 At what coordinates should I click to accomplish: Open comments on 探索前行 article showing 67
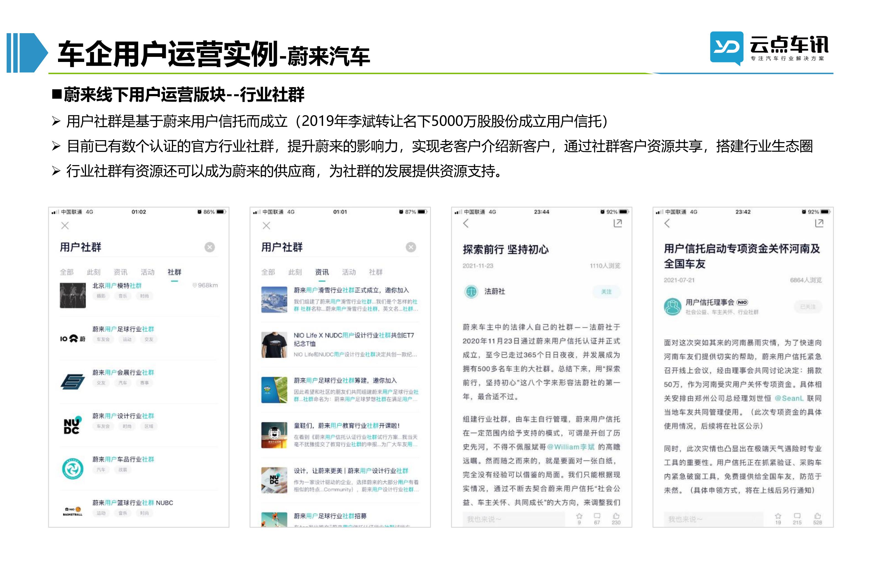[597, 518]
